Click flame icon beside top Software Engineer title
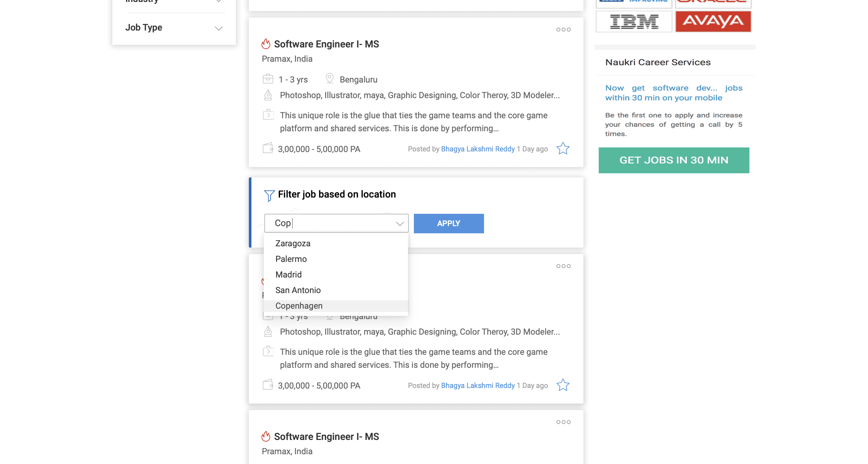The width and height of the screenshot is (868, 464). click(x=266, y=44)
